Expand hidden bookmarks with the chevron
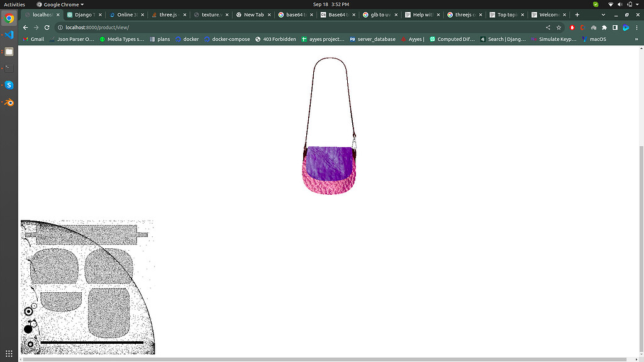644x362 pixels. click(x=635, y=39)
